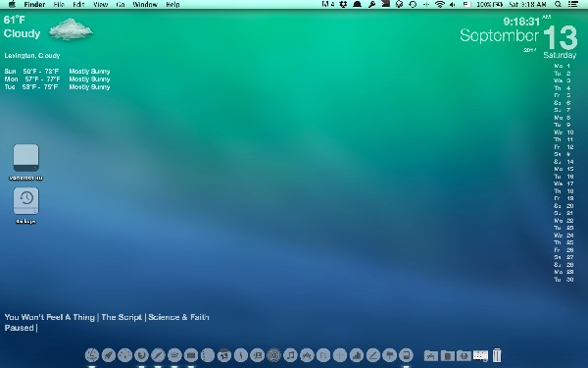Click 'Lexington, Cloudy' location text

tap(32, 56)
